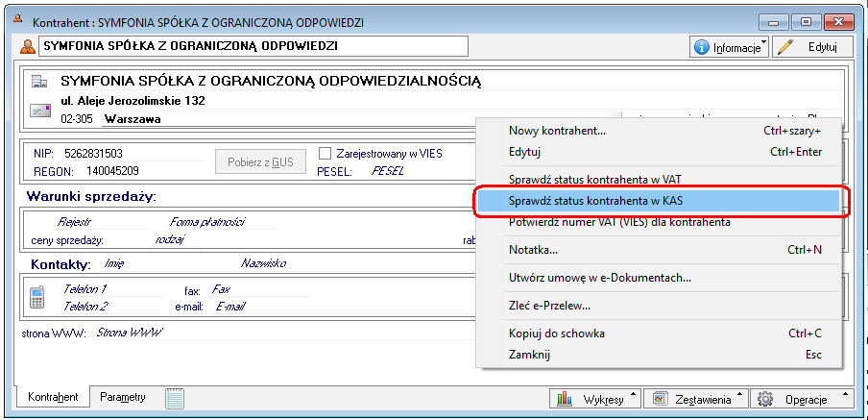Viewport: 868px width, 420px height.
Task: Open the Wykresy dropdown button
Action: tap(595, 399)
